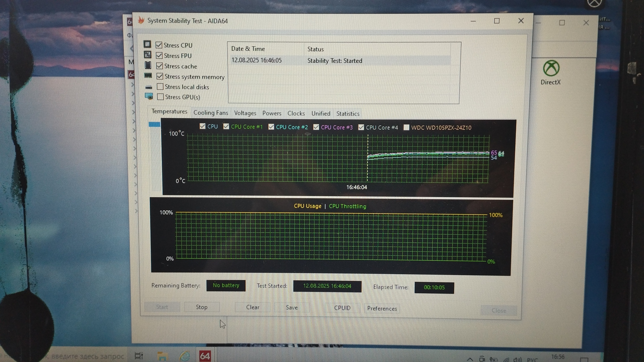Open File Explorer from the taskbar
Image resolution: width=644 pixels, height=362 pixels.
pyautogui.click(x=162, y=356)
